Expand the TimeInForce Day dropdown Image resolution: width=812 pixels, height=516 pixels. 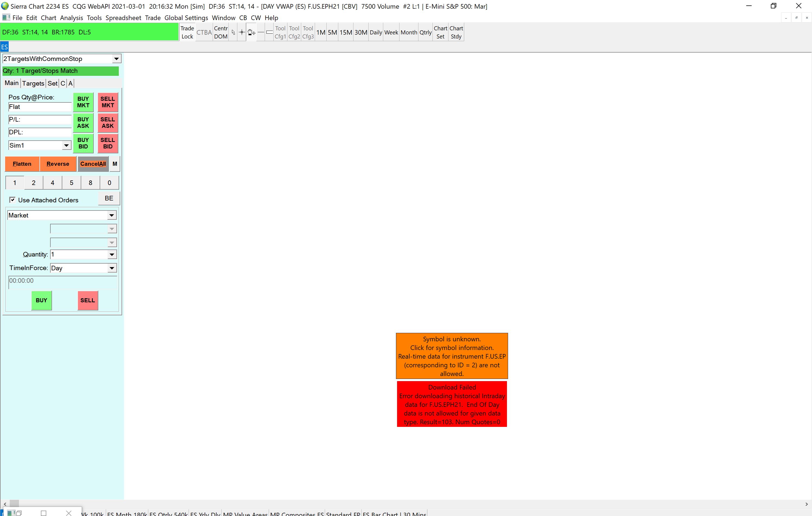(x=112, y=268)
